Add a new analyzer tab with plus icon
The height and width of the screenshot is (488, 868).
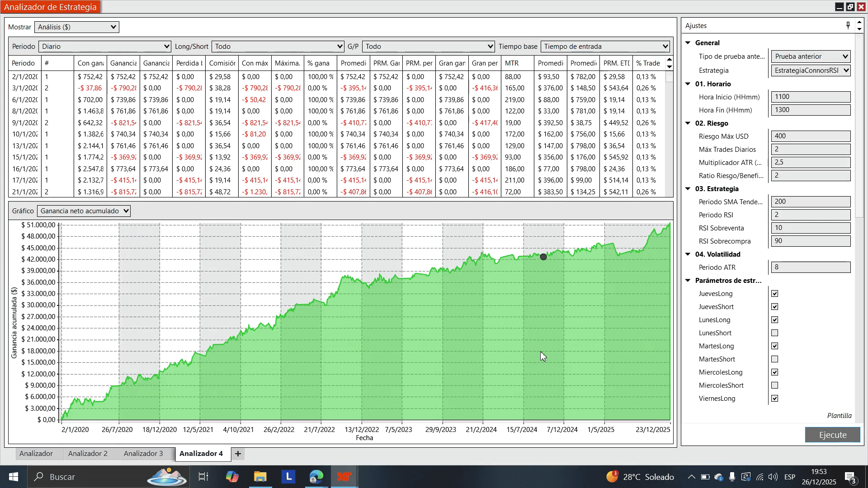pyautogui.click(x=238, y=454)
